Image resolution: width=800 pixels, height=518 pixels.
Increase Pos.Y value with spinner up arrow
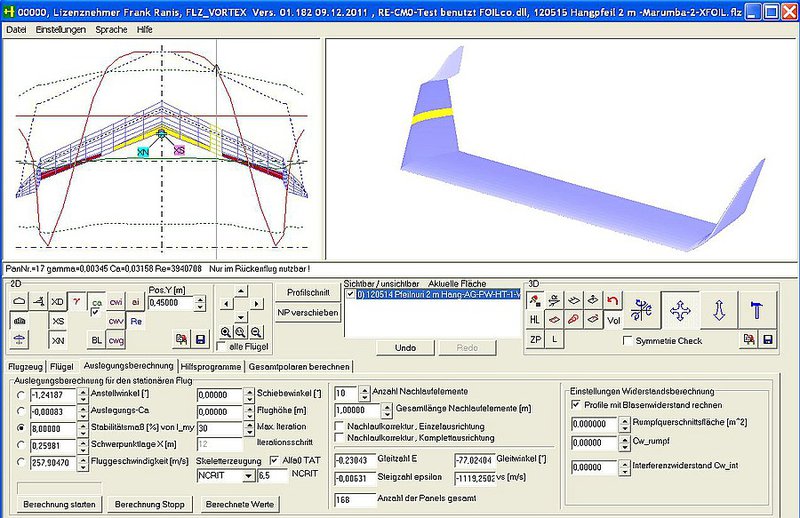[198, 298]
